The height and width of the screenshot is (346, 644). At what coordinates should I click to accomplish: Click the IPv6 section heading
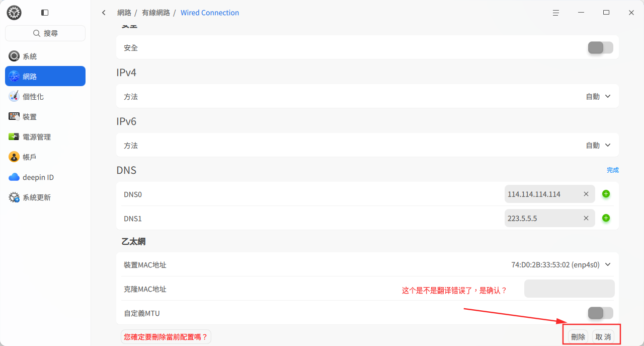[126, 121]
